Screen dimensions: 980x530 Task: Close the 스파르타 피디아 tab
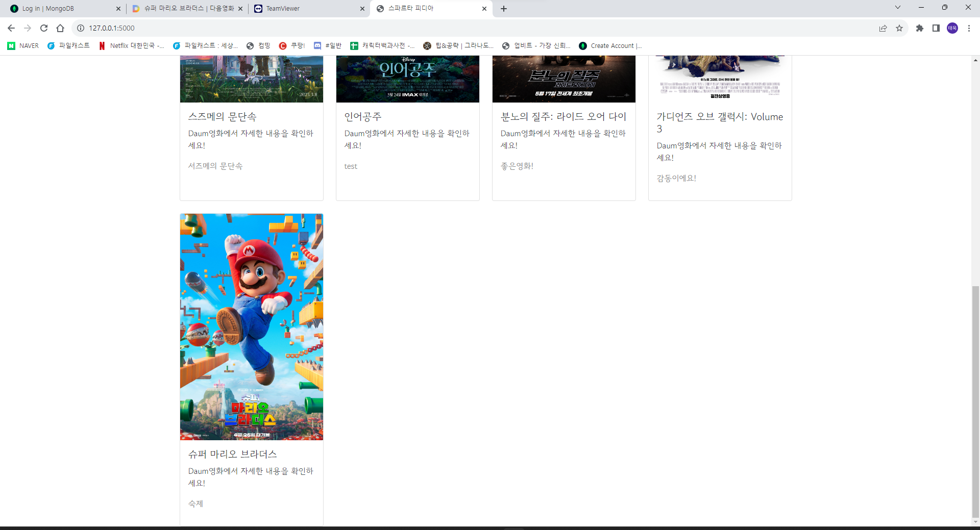(x=484, y=9)
